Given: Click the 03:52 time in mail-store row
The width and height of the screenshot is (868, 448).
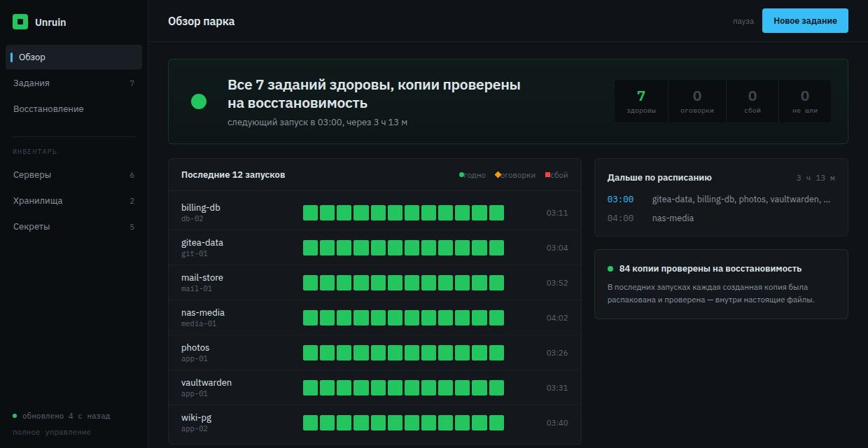Looking at the screenshot, I should [x=557, y=283].
